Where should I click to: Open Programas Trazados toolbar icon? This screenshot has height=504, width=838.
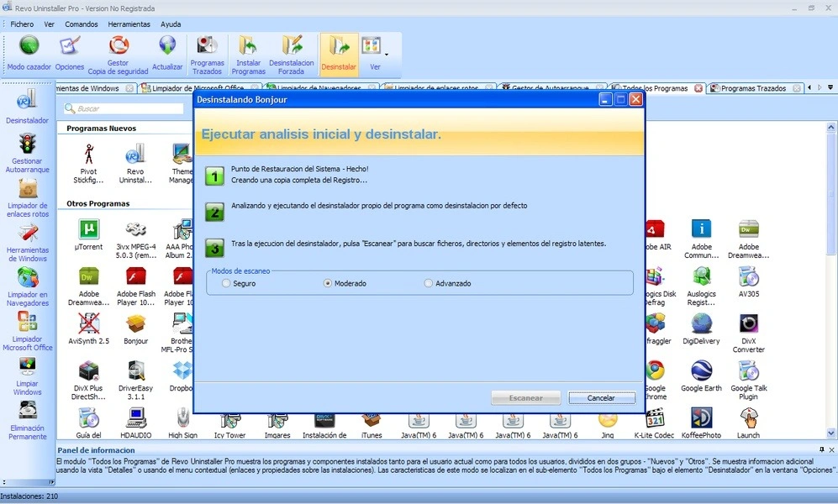pos(207,55)
